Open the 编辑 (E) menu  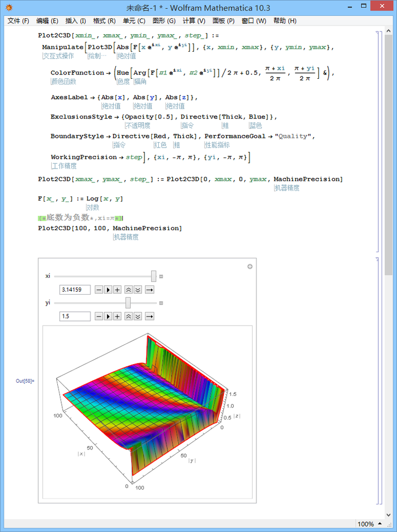tap(47, 21)
